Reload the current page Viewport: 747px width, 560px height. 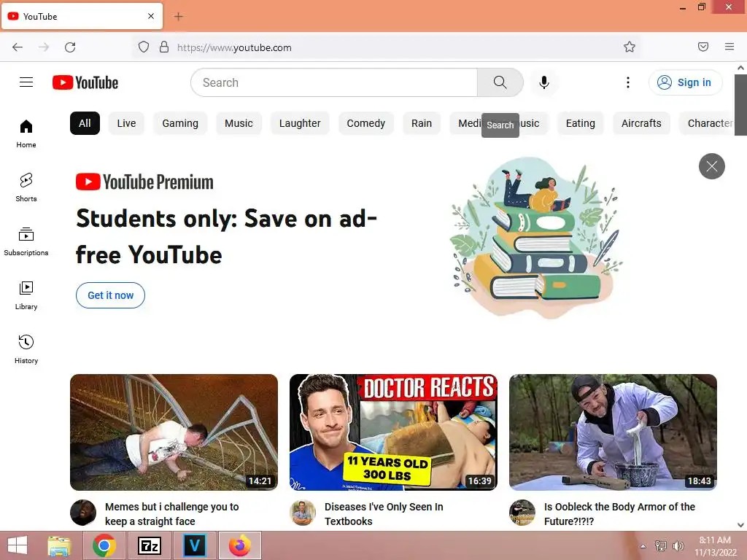70,47
